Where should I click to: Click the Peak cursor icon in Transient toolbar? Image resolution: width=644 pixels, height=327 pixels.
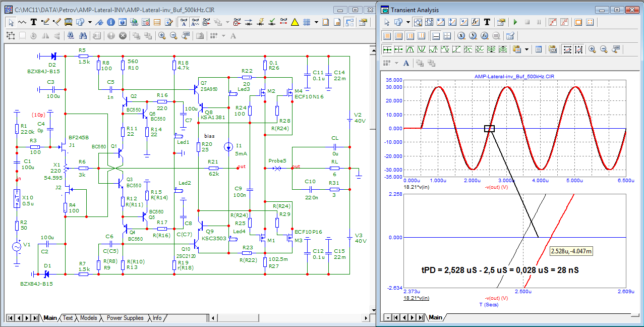click(410, 49)
